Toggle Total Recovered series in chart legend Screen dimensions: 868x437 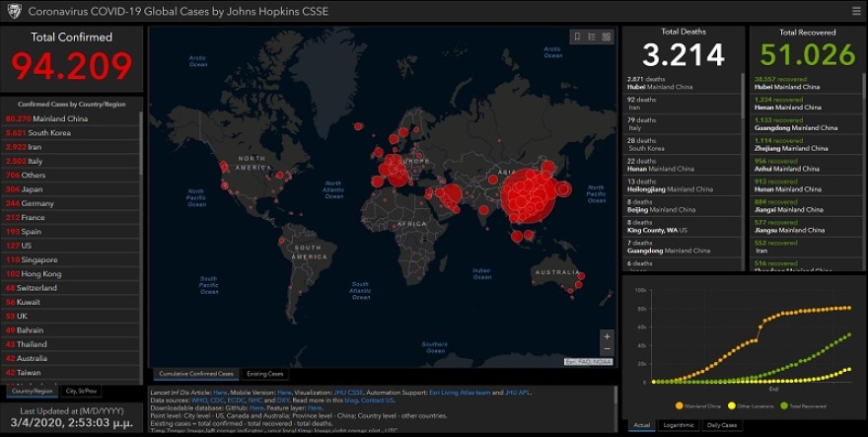point(804,405)
